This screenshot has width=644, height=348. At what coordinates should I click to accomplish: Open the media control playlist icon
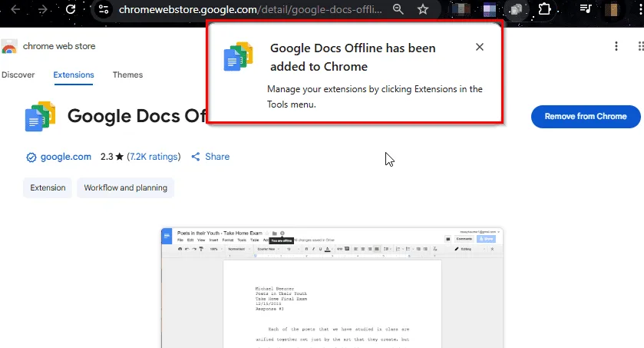pyautogui.click(x=585, y=9)
